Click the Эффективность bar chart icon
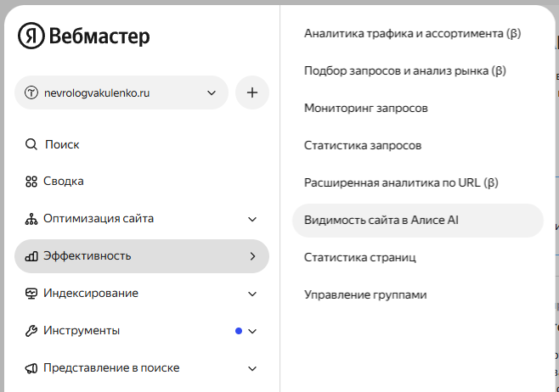The height and width of the screenshot is (392, 559). tap(31, 256)
